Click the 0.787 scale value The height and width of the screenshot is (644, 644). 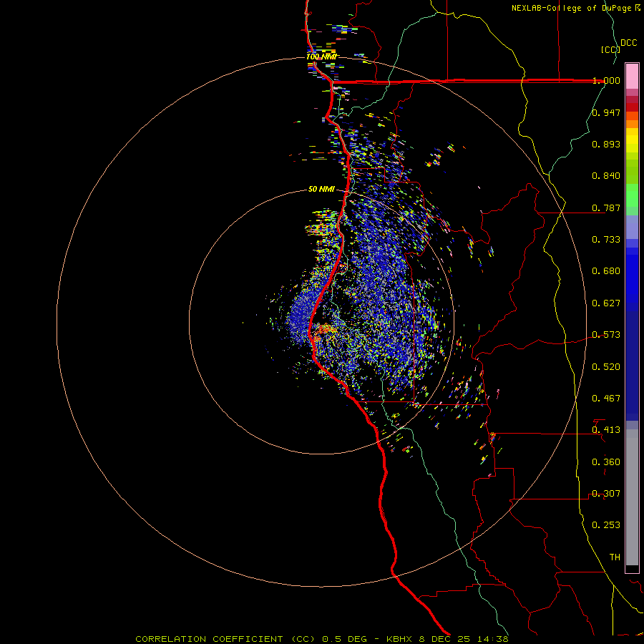[x=606, y=208]
